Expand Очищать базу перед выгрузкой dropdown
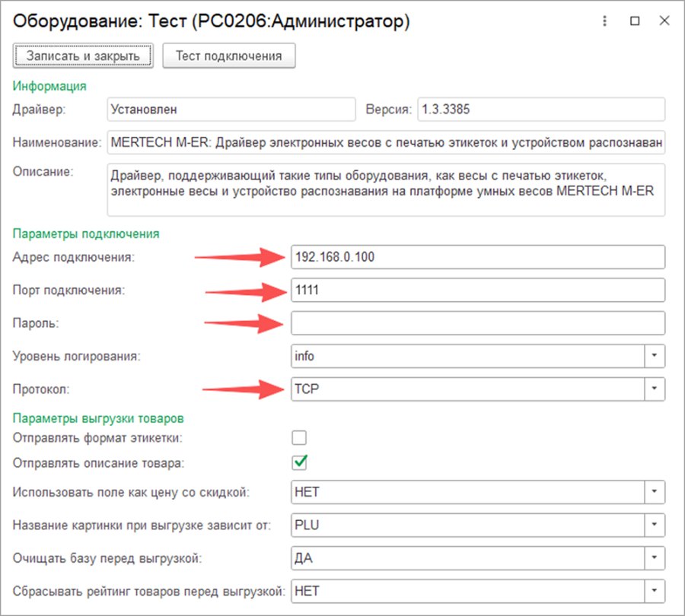Image resolution: width=685 pixels, height=616 pixels. click(655, 558)
